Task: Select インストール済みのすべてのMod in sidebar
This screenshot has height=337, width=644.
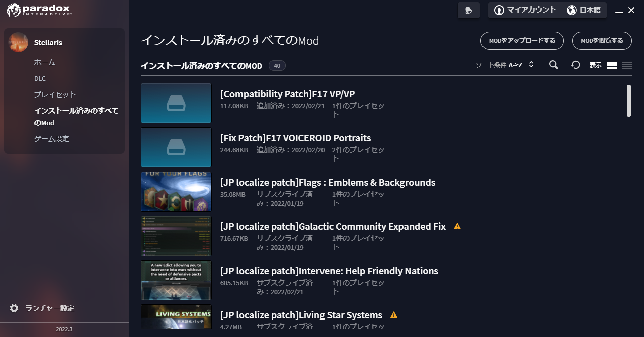Action: tap(76, 116)
